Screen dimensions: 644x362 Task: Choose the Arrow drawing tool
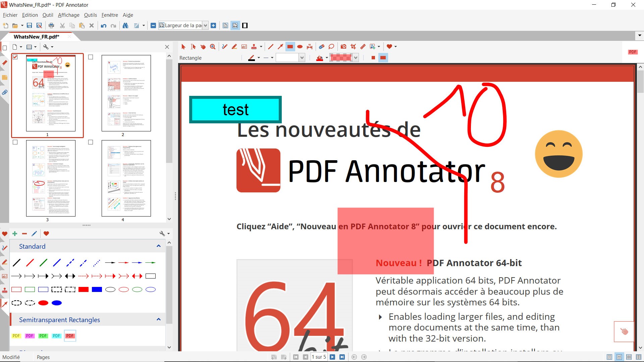(x=280, y=47)
